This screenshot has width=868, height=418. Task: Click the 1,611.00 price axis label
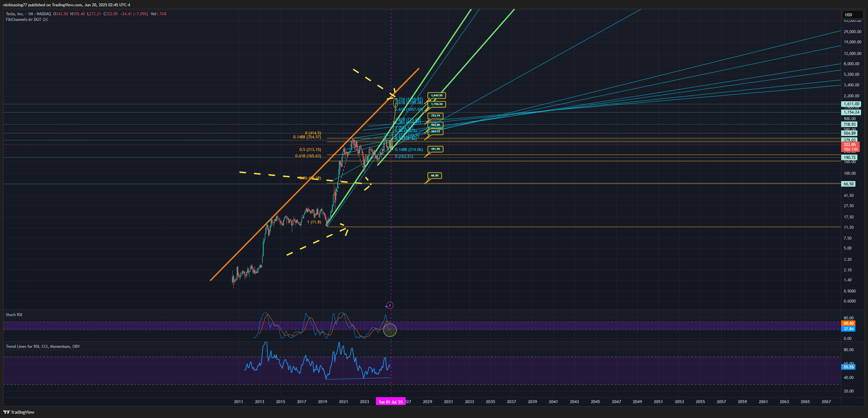[851, 104]
